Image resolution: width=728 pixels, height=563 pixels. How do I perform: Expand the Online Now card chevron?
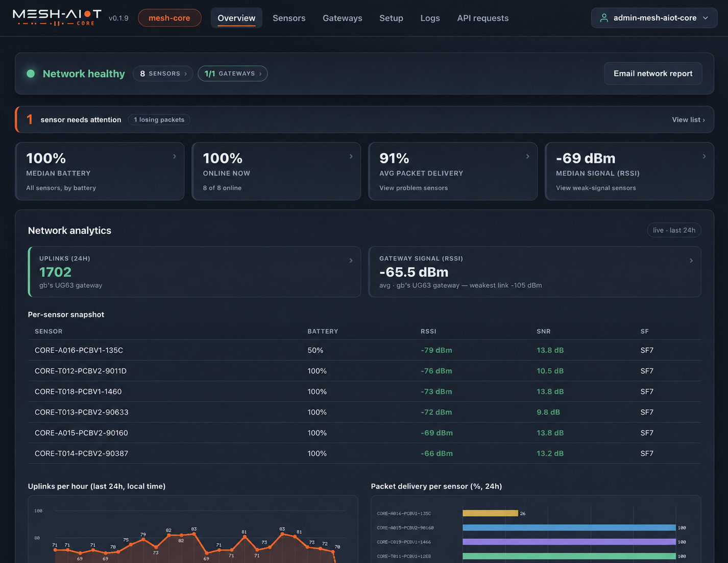(x=351, y=156)
